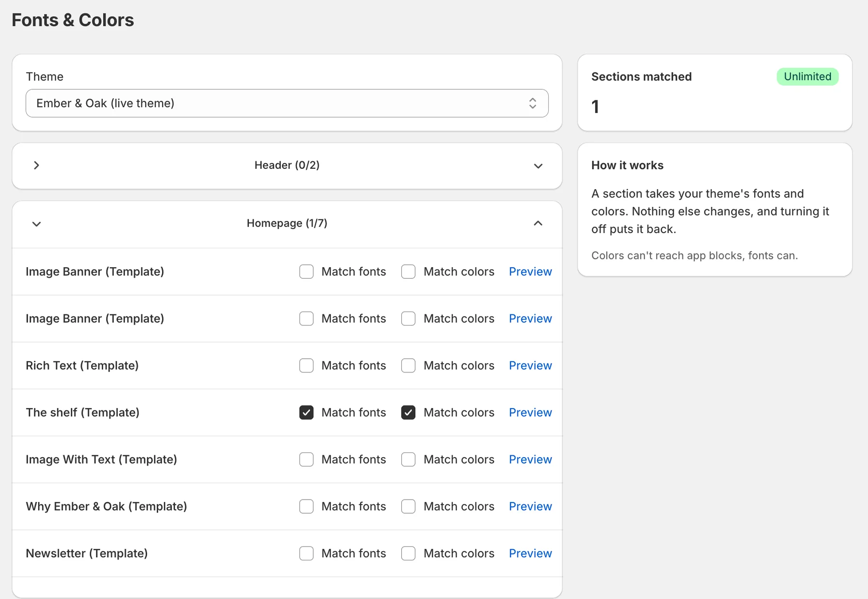Screen dimensions: 868x599
Task: Collapse Homepage using the left chevron
Action: (x=37, y=224)
